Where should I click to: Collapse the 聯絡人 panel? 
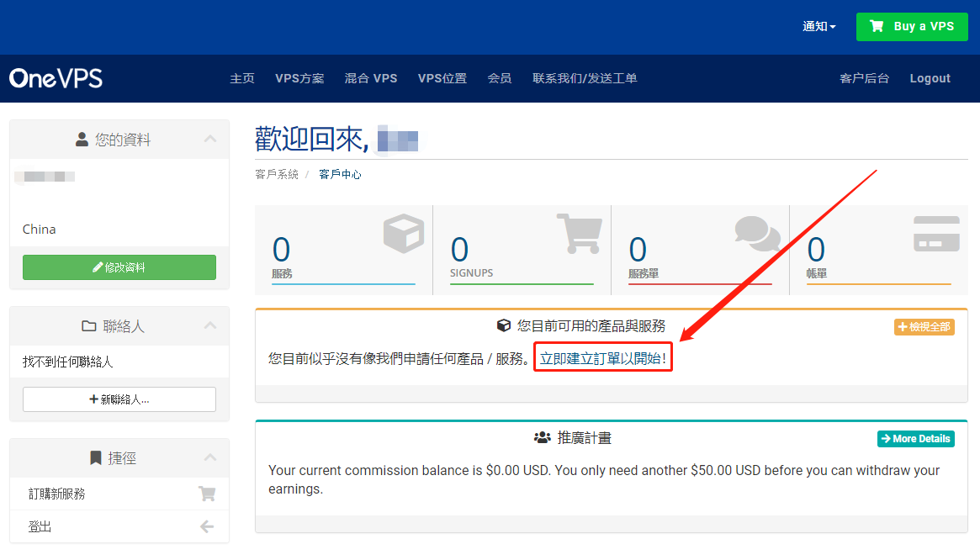pos(210,326)
